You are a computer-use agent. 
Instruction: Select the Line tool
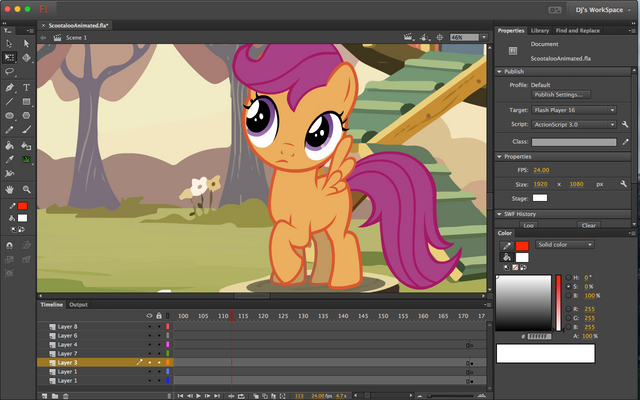pos(9,102)
